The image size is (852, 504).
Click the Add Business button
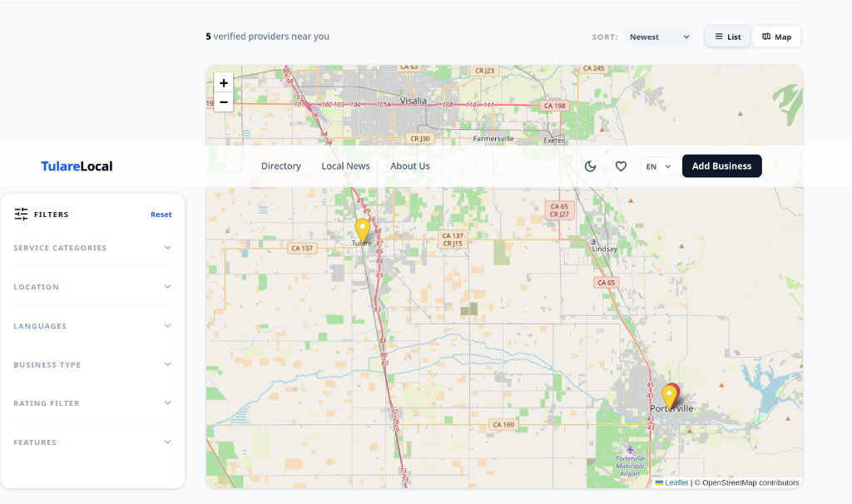(721, 166)
